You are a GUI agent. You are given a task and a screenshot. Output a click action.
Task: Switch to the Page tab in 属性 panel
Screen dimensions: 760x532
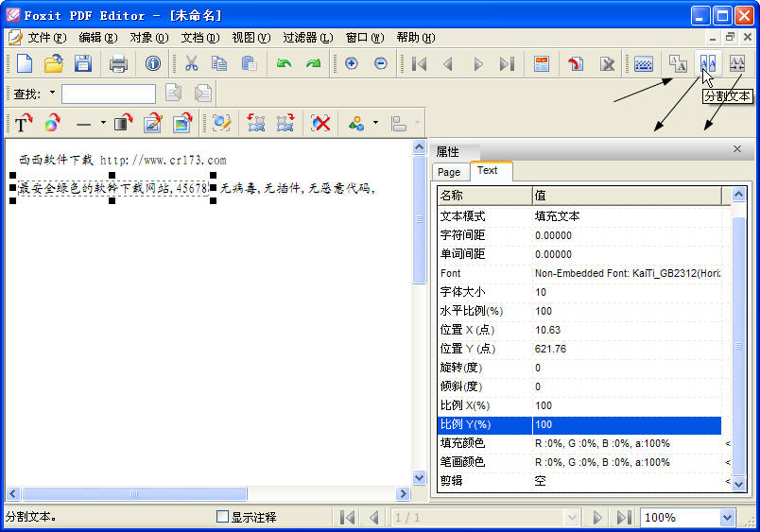tap(449, 172)
